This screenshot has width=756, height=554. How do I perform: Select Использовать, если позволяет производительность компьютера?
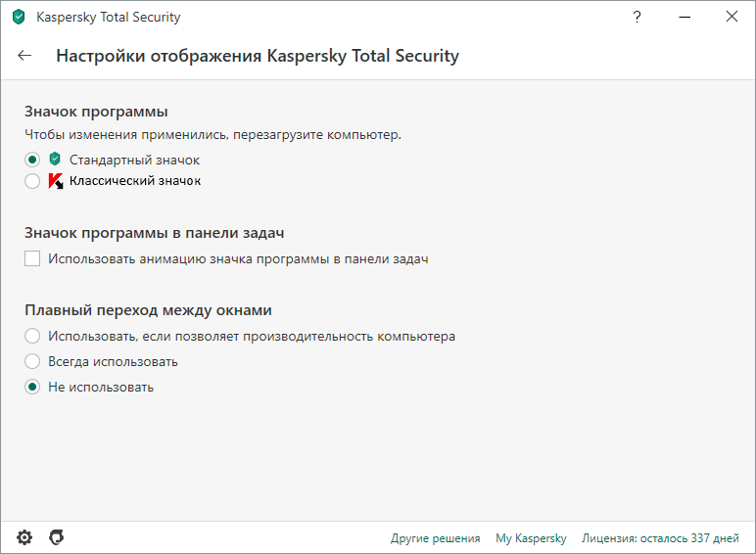(x=32, y=336)
